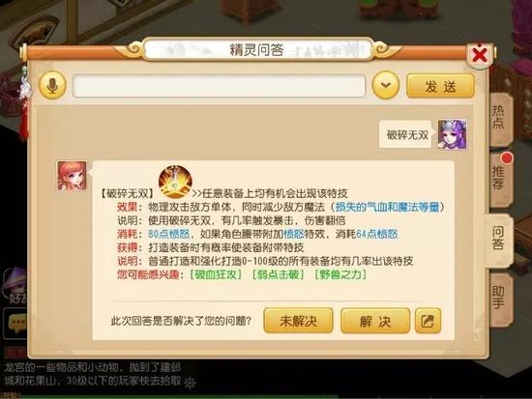Click the 解决 button
This screenshot has height=399, width=532.
point(375,321)
